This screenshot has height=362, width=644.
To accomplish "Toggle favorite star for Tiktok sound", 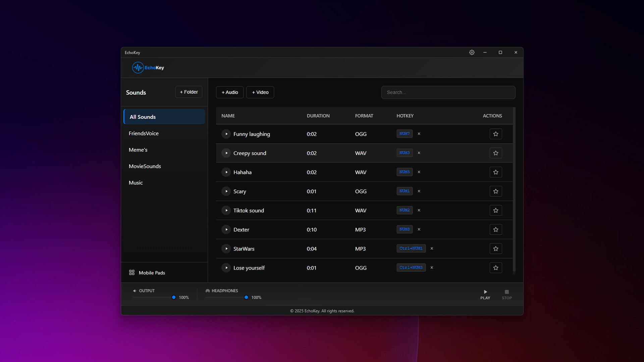I will pos(496,210).
